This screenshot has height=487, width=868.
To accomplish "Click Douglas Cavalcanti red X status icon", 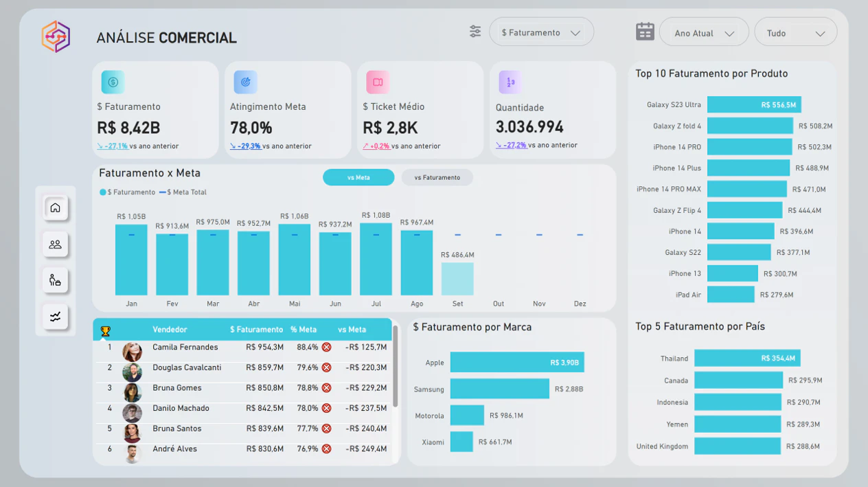I will tap(326, 367).
